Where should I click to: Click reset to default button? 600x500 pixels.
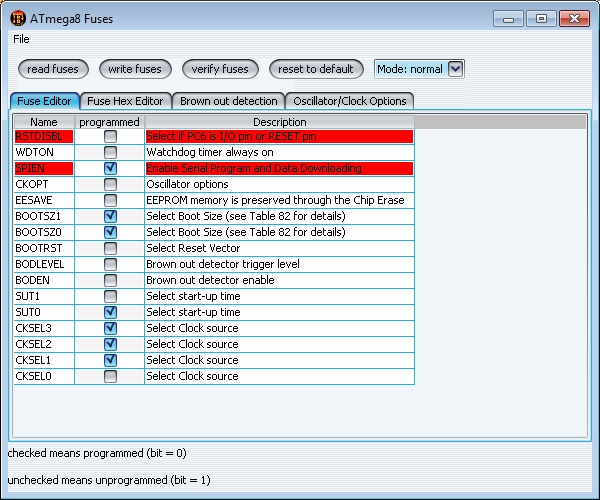316,69
